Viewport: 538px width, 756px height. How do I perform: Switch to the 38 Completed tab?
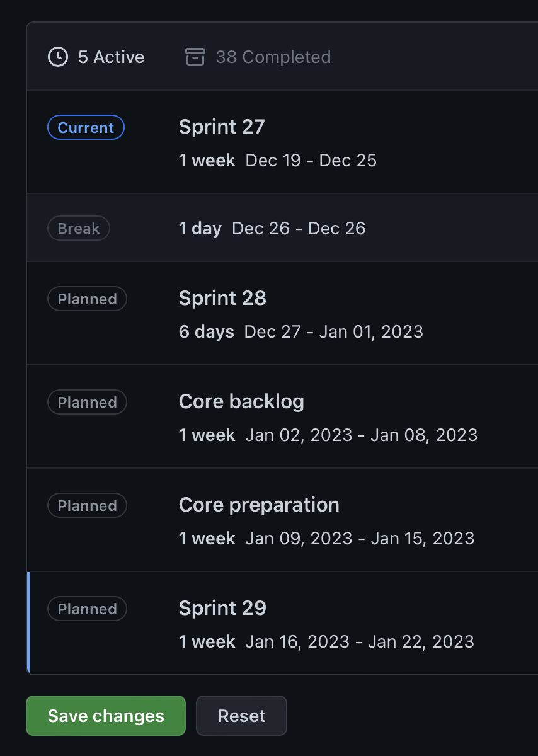point(274,57)
